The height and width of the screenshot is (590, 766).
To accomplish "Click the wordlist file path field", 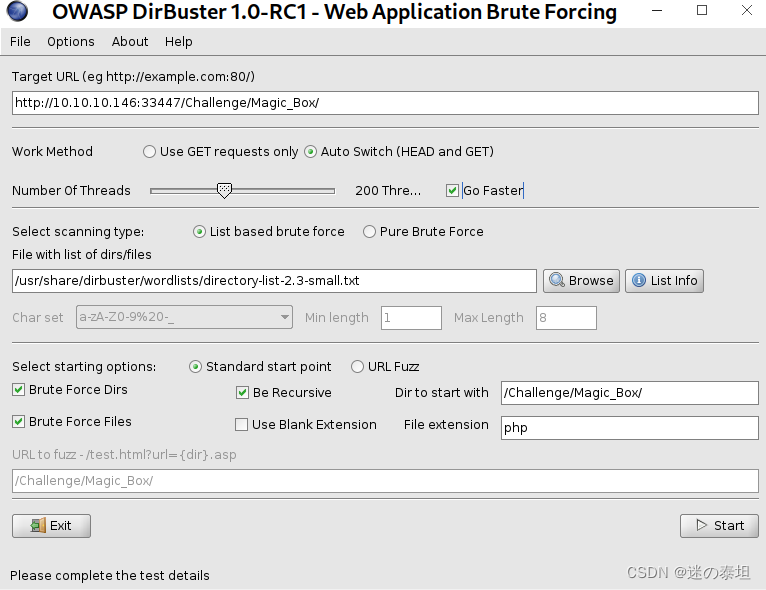I will click(x=274, y=280).
